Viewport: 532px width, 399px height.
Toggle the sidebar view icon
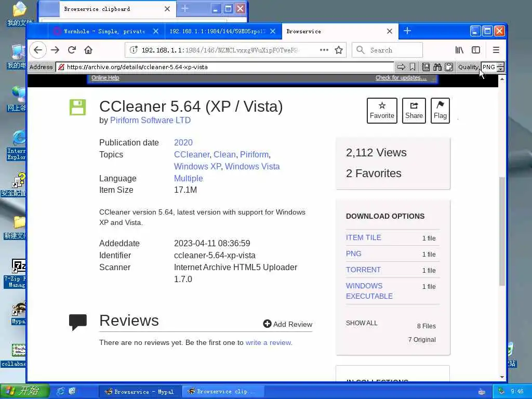[x=476, y=50]
